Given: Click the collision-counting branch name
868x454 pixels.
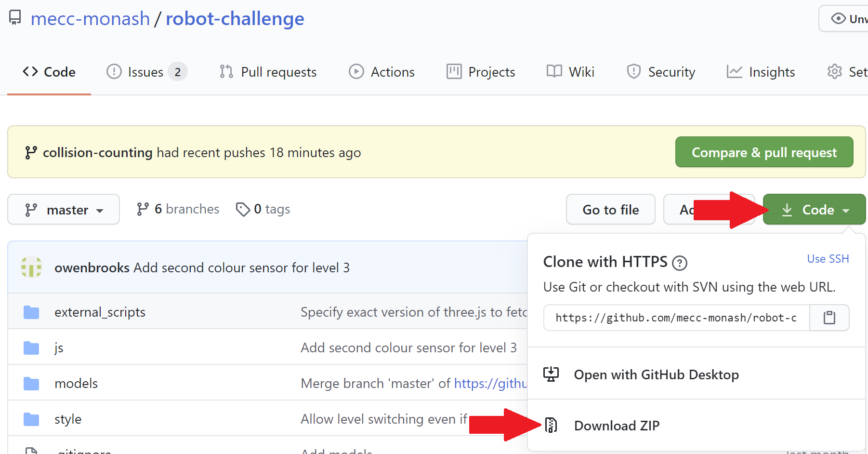Looking at the screenshot, I should pyautogui.click(x=98, y=152).
